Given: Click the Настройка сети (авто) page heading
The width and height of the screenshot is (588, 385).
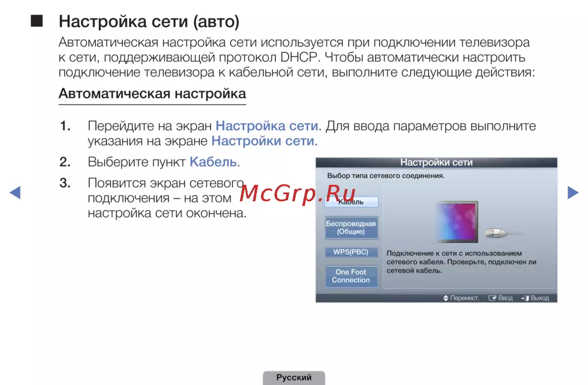Looking at the screenshot, I should click(149, 22).
